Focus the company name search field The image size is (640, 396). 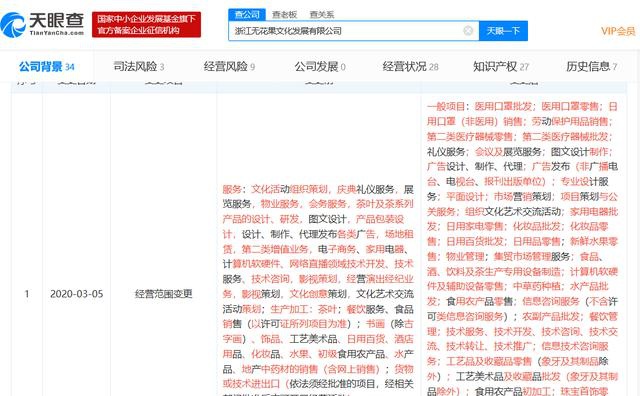347,31
